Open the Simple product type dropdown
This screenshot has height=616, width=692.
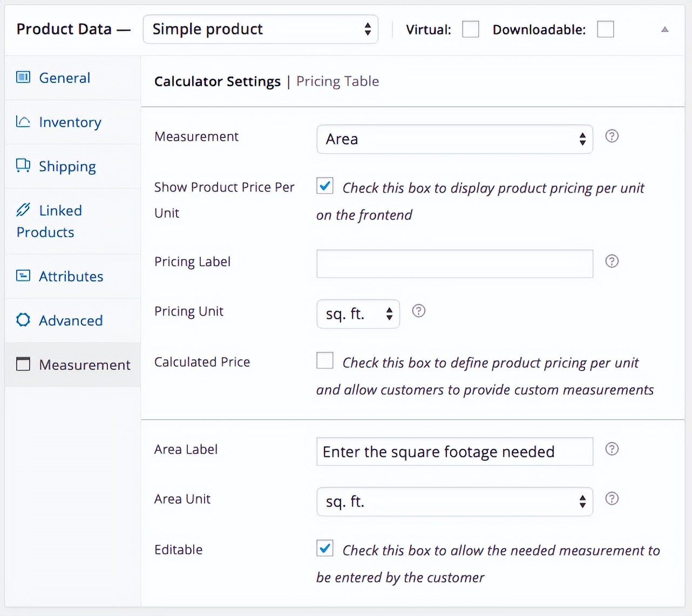pos(260,29)
